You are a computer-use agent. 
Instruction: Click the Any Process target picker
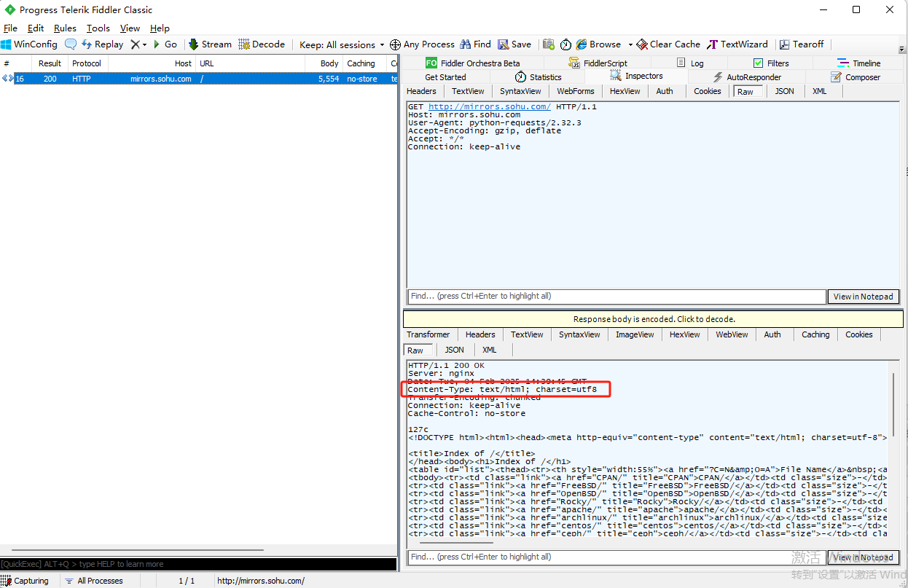tap(422, 44)
